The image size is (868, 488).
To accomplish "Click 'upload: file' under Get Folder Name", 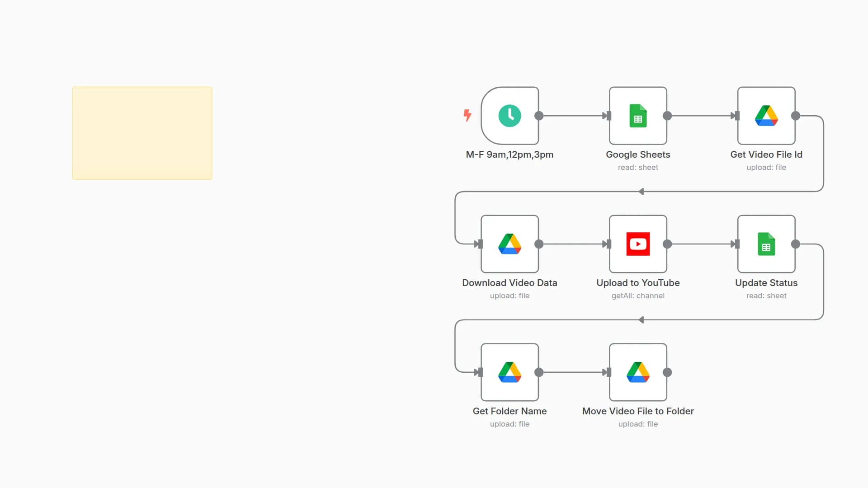I will click(x=509, y=424).
